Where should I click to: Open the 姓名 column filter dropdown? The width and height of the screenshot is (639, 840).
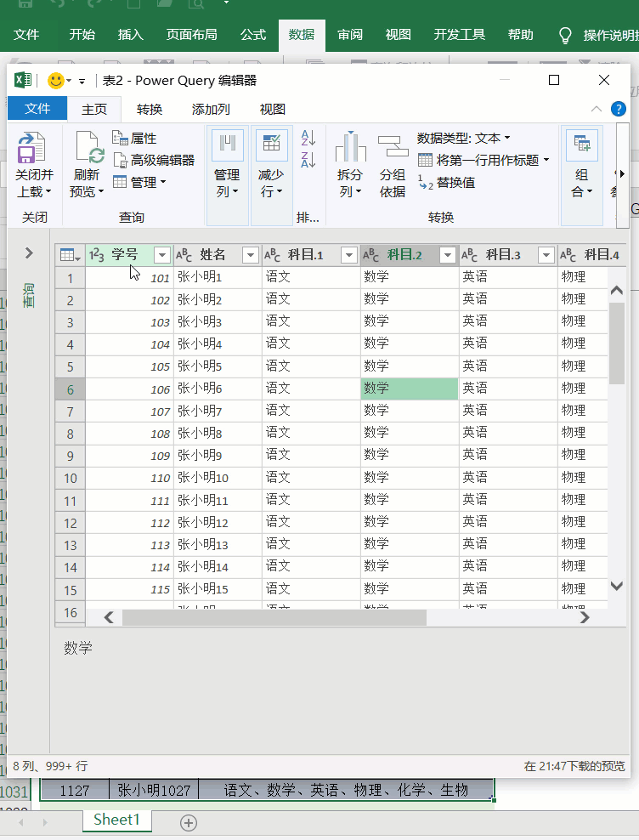pyautogui.click(x=250, y=255)
